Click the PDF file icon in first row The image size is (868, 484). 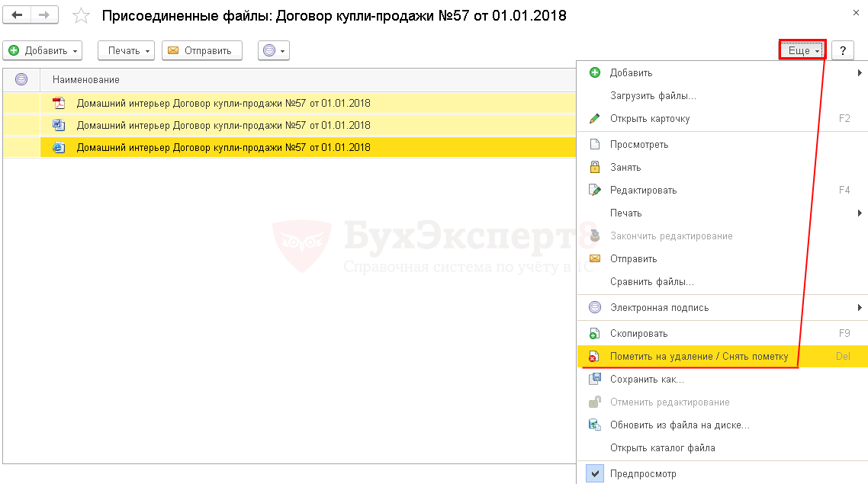[x=59, y=103]
